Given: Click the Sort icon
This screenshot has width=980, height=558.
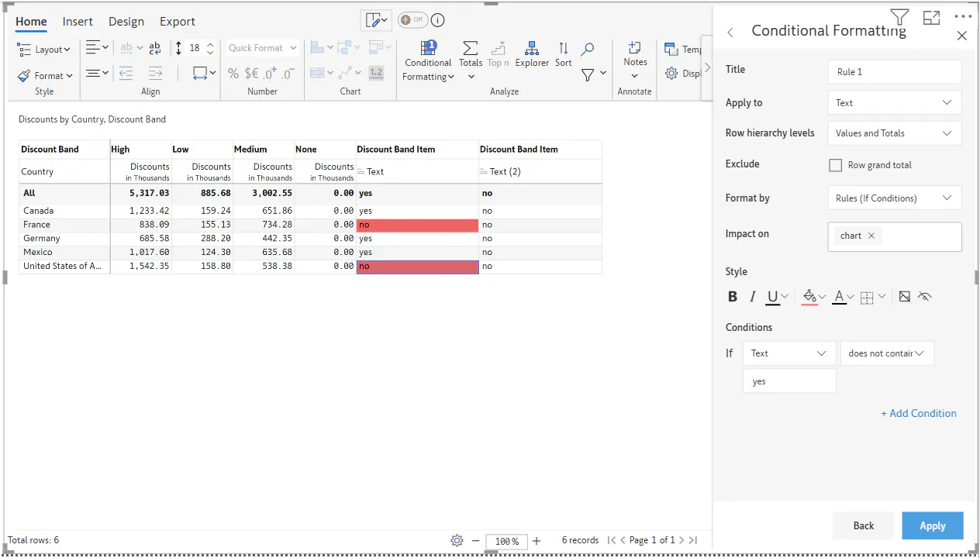Looking at the screenshot, I should click(564, 55).
